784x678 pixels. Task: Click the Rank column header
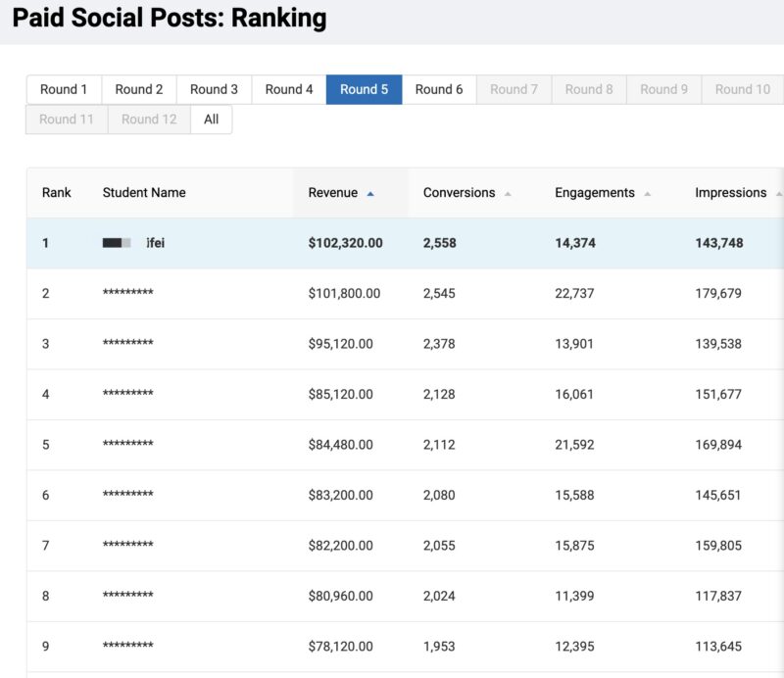[x=57, y=192]
